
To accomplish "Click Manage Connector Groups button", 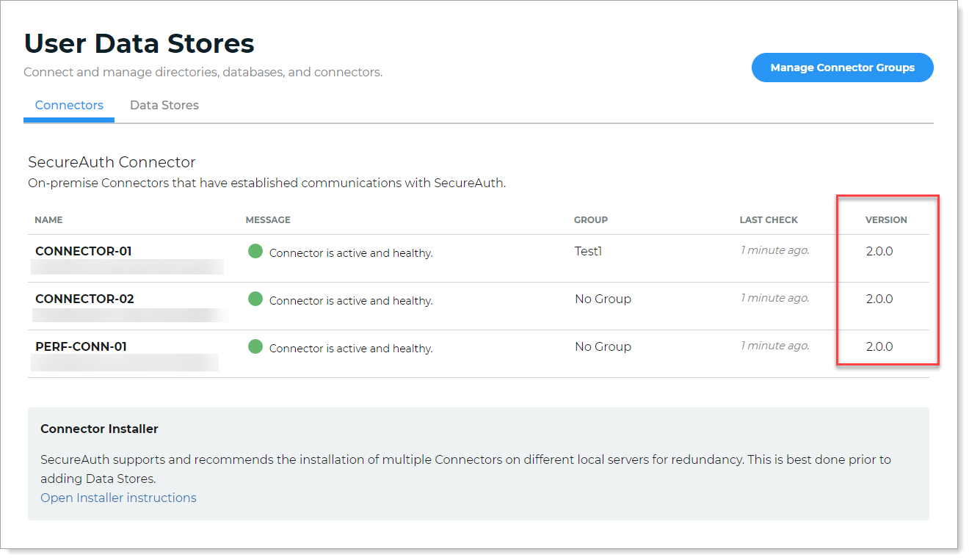I will [842, 68].
